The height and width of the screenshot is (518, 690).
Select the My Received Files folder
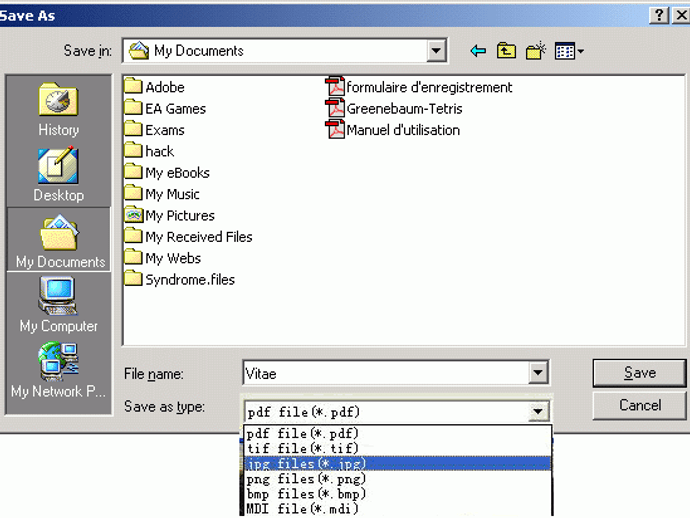pos(188,237)
